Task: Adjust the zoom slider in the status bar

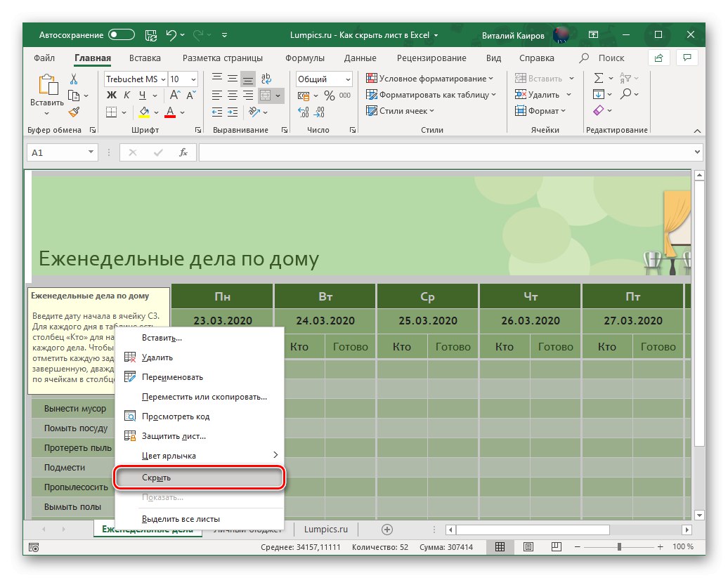Action: click(x=620, y=546)
